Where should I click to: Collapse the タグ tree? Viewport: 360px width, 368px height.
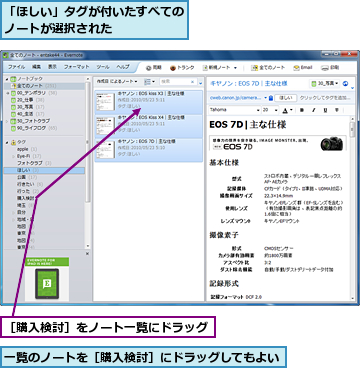[7, 142]
